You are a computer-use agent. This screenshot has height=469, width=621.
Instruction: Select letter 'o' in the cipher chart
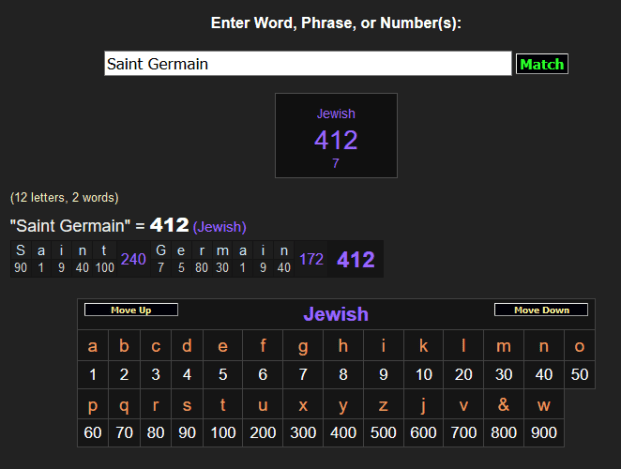tap(580, 347)
